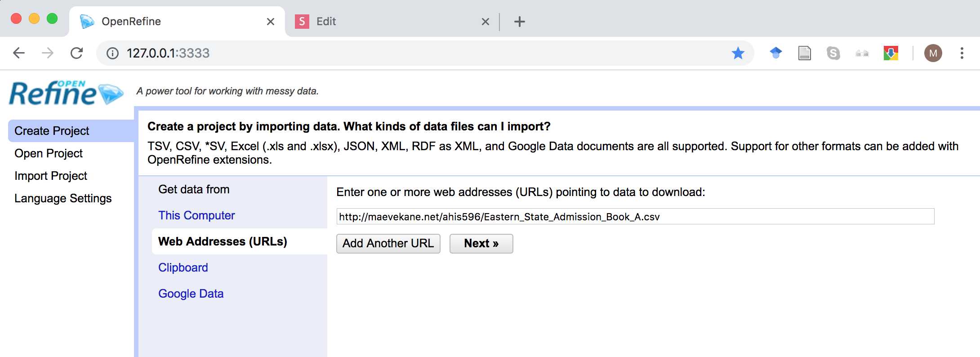Click into the URL input field

point(635,217)
